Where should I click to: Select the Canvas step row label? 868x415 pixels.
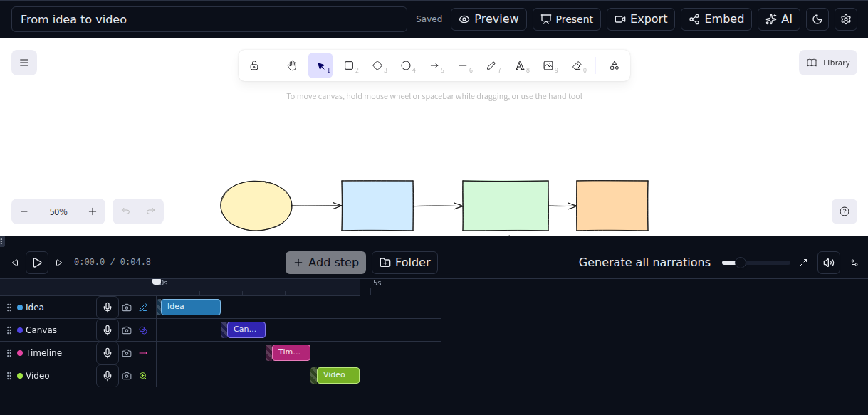[x=41, y=330]
